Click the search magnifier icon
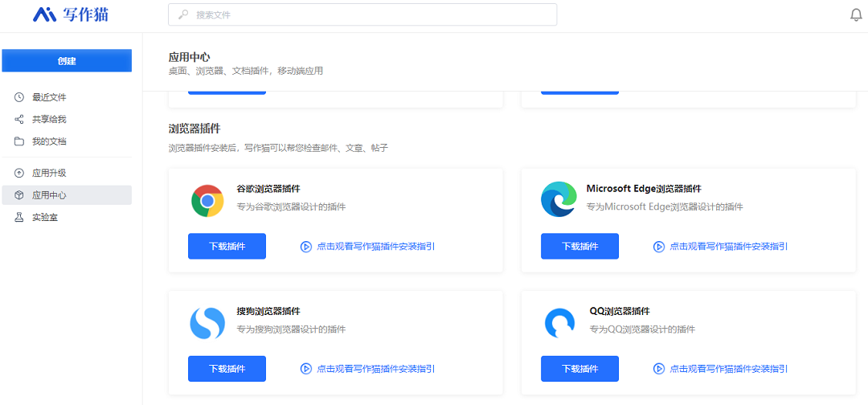The image size is (868, 405). (x=183, y=15)
